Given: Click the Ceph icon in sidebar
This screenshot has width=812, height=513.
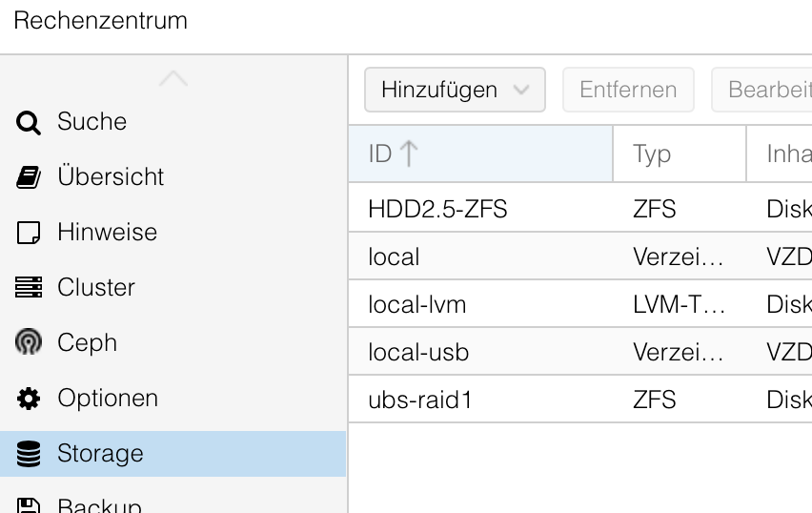Looking at the screenshot, I should point(29,343).
